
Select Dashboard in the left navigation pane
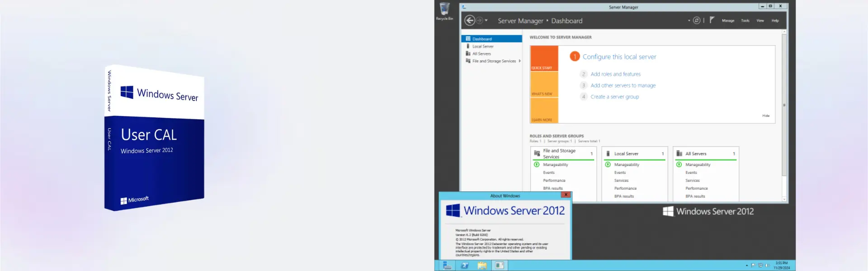click(x=492, y=39)
